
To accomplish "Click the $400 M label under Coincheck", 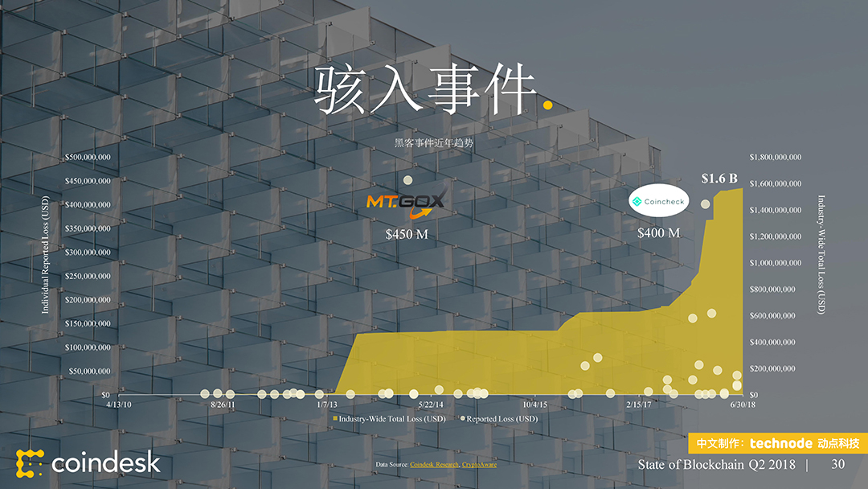I will [659, 233].
